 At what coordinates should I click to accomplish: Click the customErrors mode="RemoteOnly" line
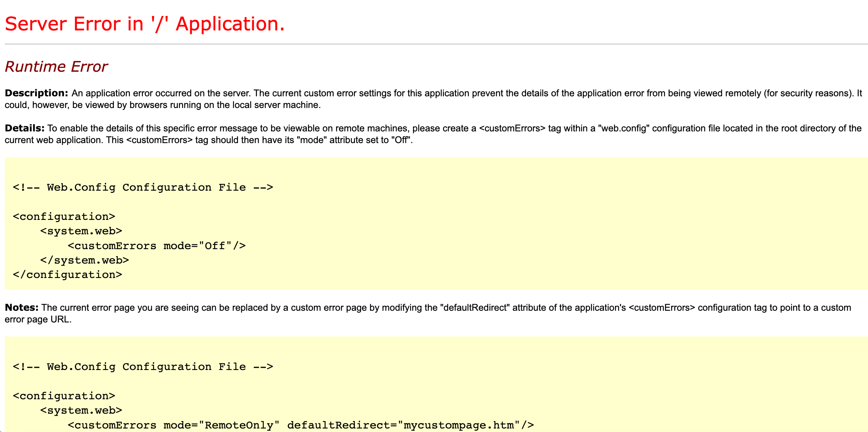click(174, 425)
